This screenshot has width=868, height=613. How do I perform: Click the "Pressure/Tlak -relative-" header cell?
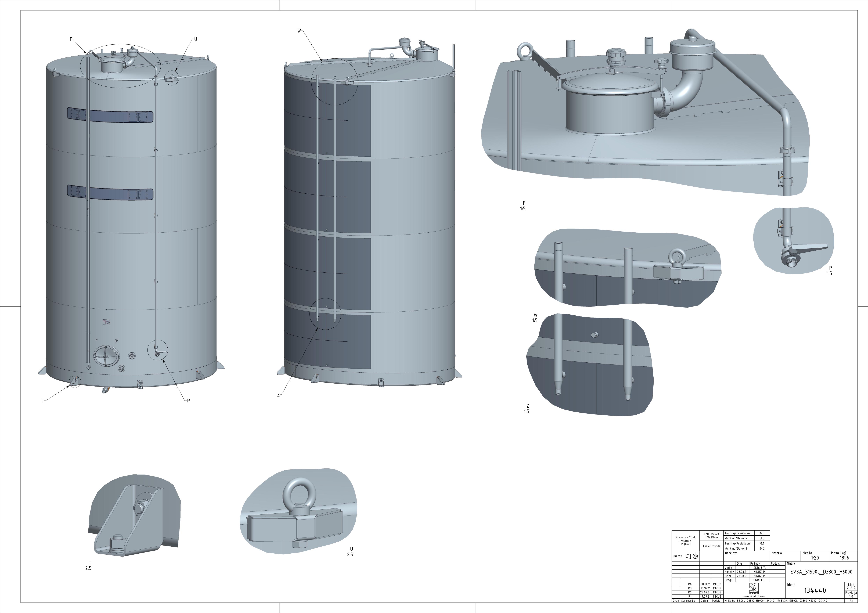[685, 541]
